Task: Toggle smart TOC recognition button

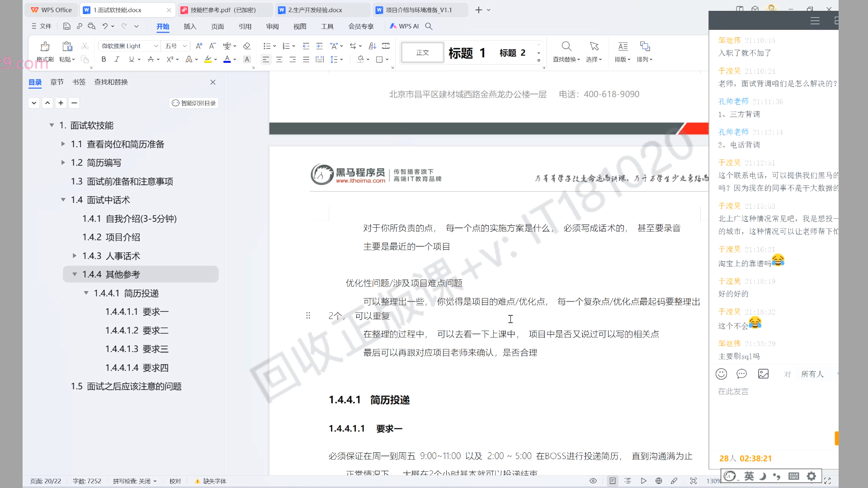Action: coord(194,103)
